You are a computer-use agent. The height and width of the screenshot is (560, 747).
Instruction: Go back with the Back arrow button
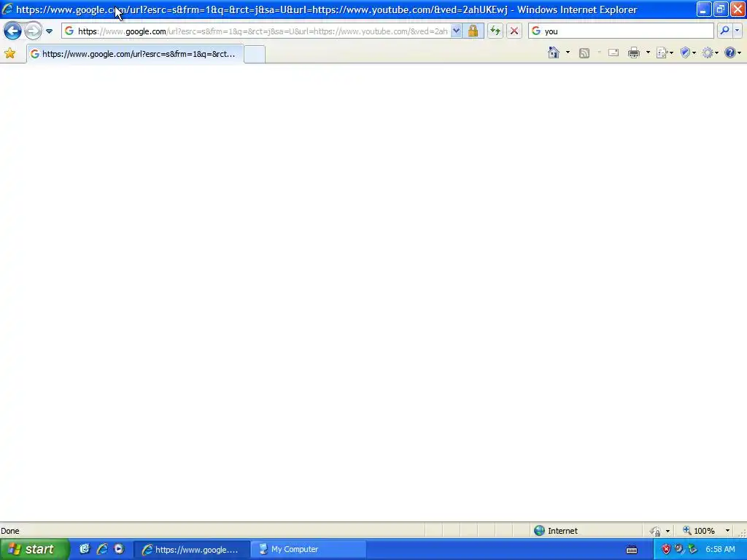pos(13,31)
